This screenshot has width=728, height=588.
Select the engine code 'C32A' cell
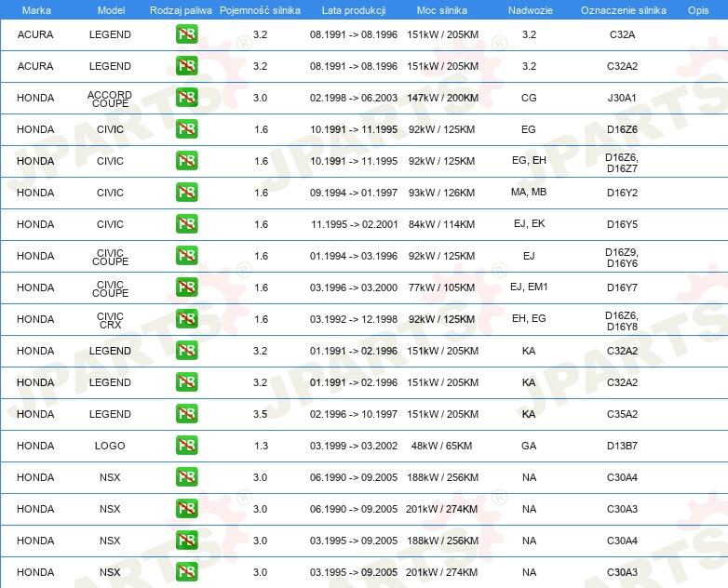coord(622,34)
